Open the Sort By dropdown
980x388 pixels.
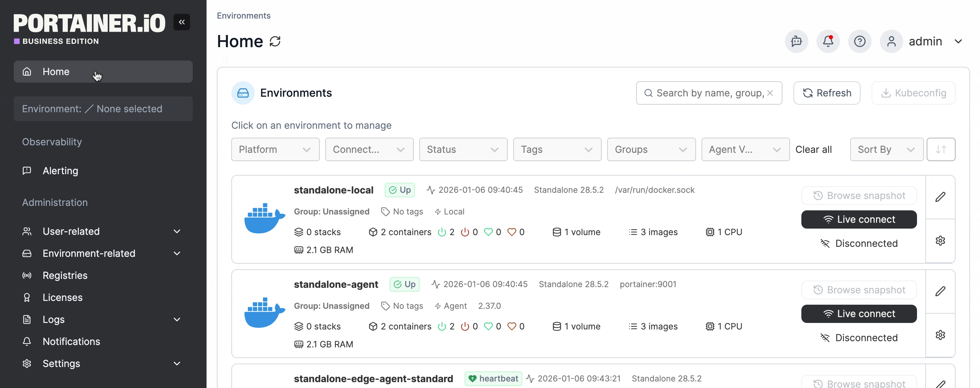point(886,149)
